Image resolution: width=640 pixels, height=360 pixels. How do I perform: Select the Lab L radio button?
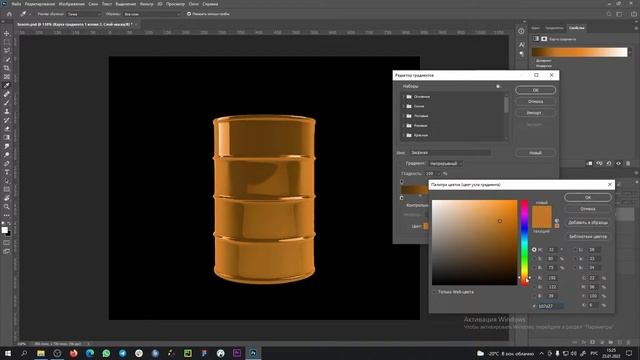575,249
